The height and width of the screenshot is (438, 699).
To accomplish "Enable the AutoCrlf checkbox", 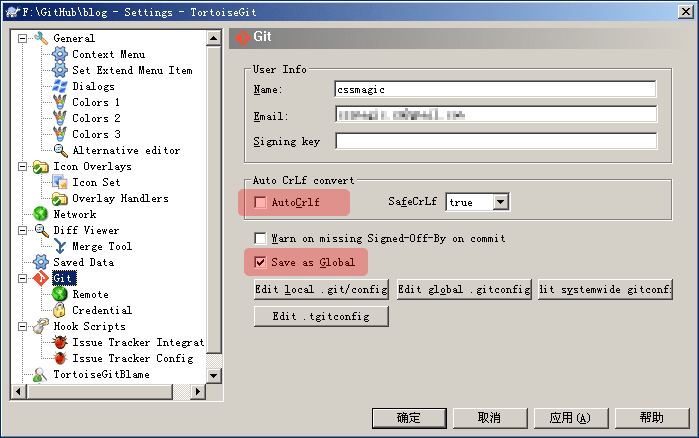I will [x=260, y=202].
